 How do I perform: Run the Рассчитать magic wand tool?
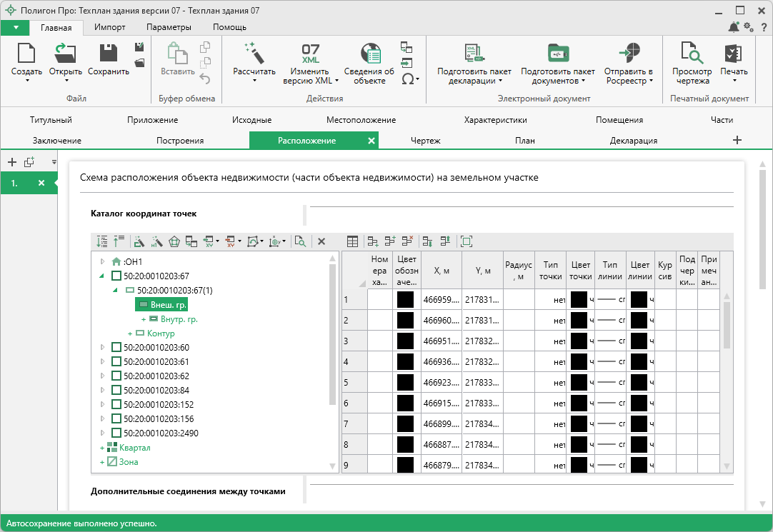[254, 54]
